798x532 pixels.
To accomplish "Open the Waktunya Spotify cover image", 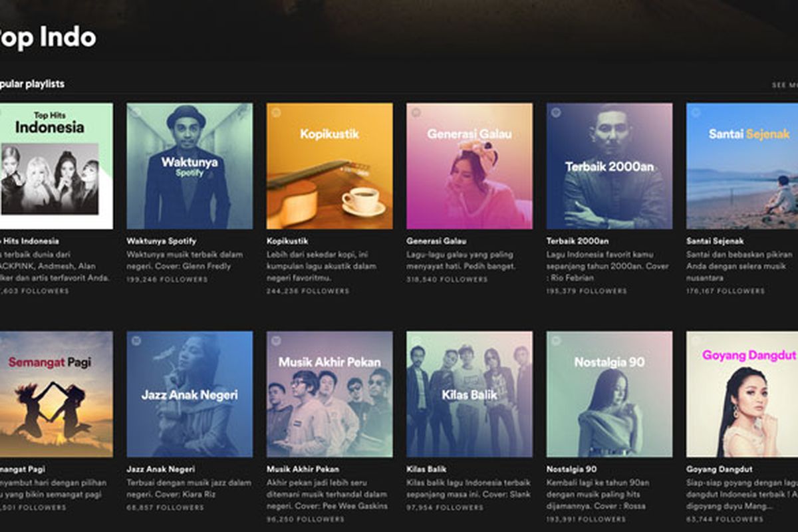I will [190, 166].
